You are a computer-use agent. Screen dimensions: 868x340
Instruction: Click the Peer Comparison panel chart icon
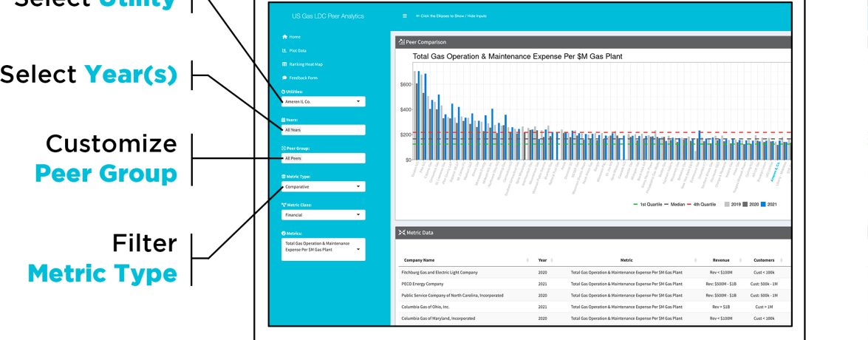click(x=401, y=42)
